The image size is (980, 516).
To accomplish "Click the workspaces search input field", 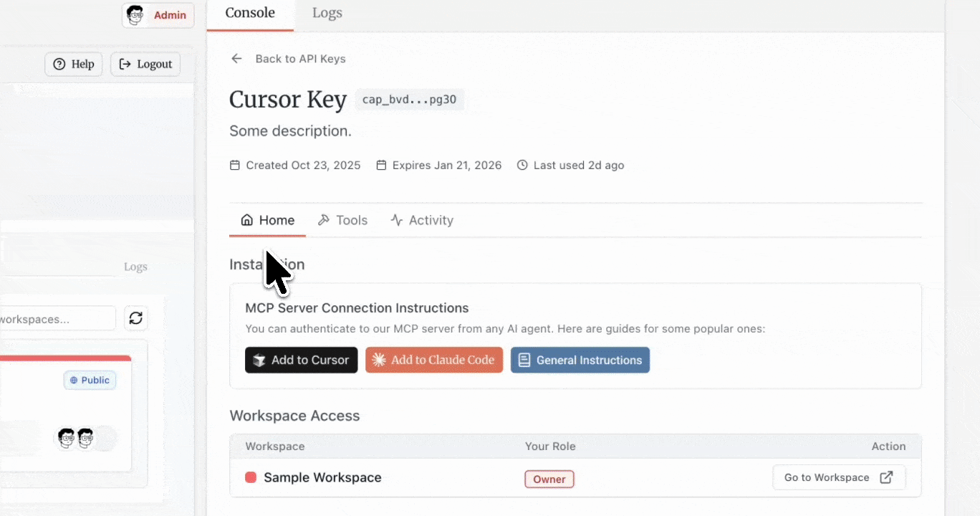I will (x=56, y=319).
